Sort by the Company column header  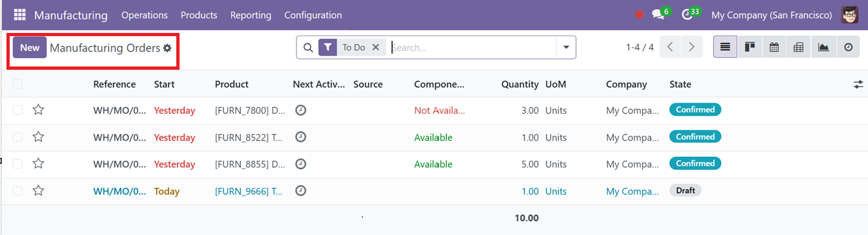tap(626, 84)
